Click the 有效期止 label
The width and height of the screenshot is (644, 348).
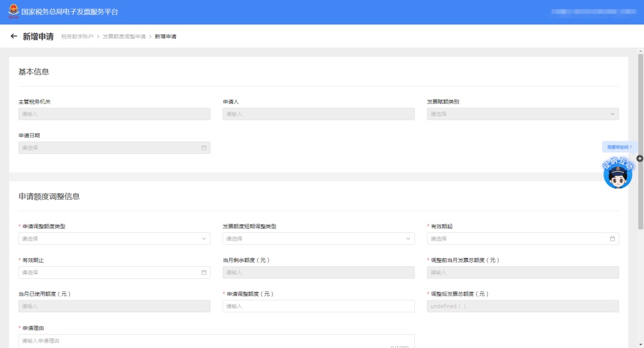pyautogui.click(x=33, y=260)
